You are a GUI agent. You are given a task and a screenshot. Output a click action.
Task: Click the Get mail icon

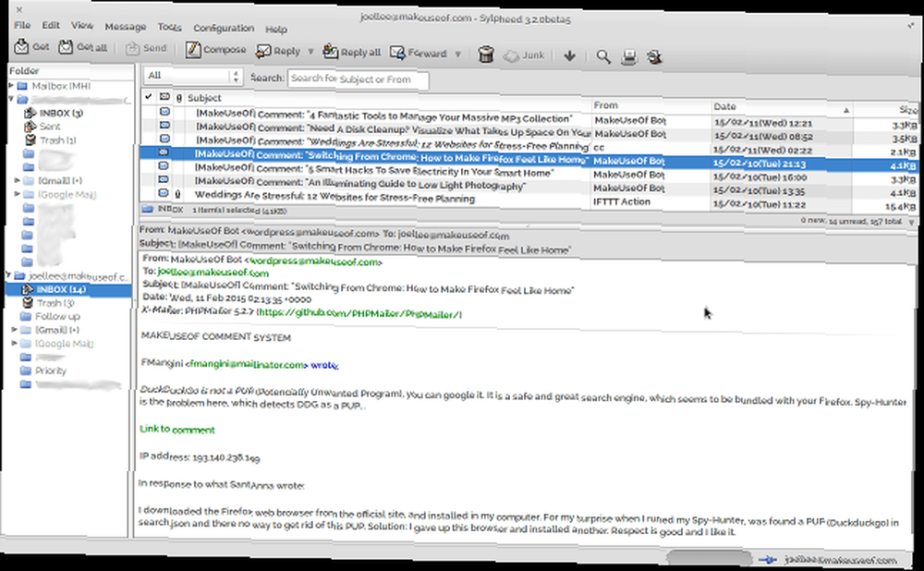[x=22, y=46]
